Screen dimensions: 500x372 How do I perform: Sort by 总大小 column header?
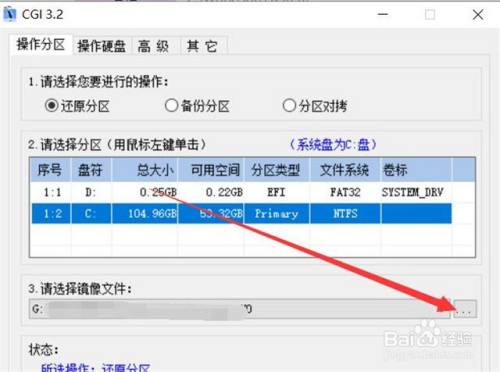tap(145, 170)
